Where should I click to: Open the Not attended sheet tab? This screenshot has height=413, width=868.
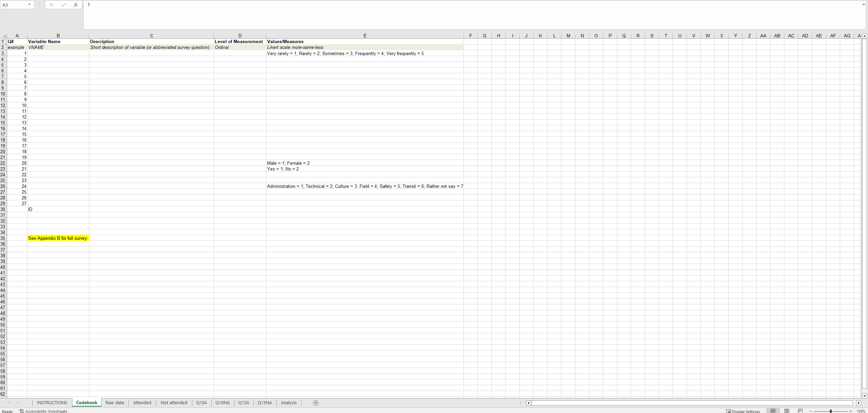(x=174, y=403)
